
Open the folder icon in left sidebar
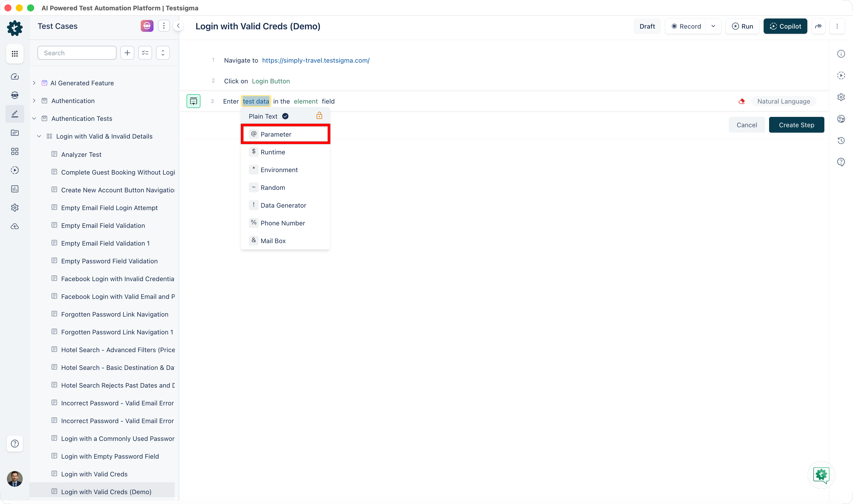click(15, 133)
